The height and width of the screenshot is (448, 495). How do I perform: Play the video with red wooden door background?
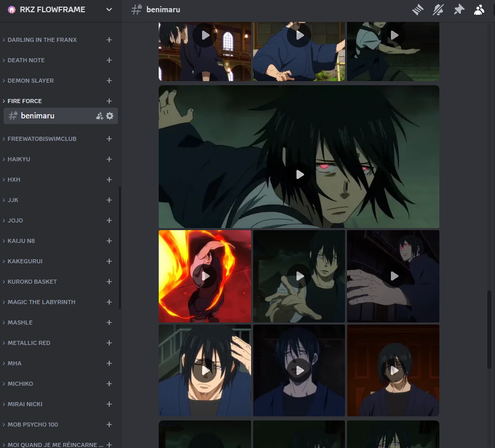pos(393,370)
